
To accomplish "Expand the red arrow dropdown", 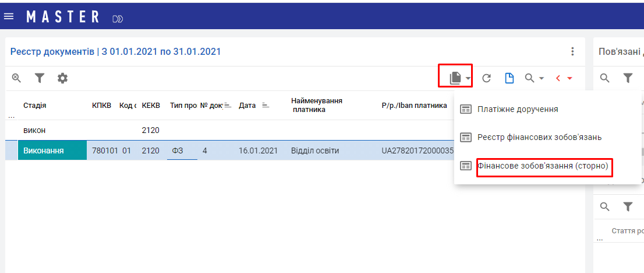I will pyautogui.click(x=570, y=78).
